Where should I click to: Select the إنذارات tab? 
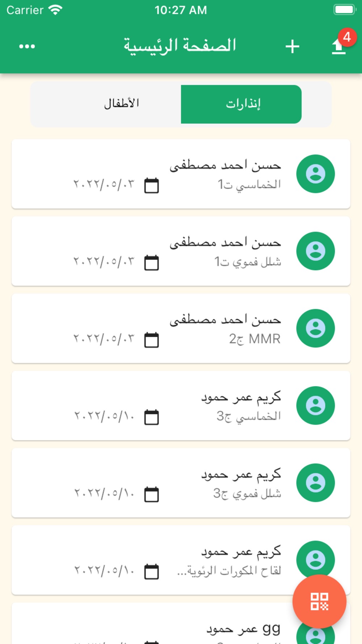click(241, 104)
